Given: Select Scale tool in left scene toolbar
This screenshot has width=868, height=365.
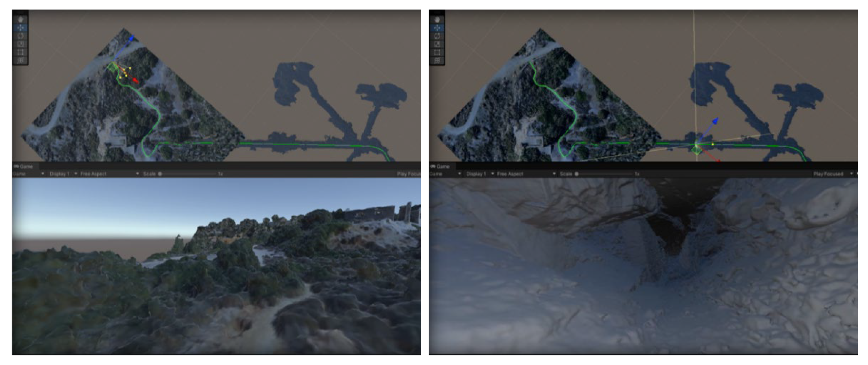Looking at the screenshot, I should click(x=21, y=44).
